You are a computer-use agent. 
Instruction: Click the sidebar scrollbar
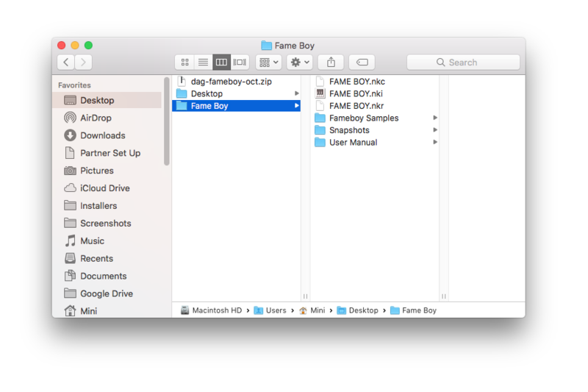coord(167,121)
